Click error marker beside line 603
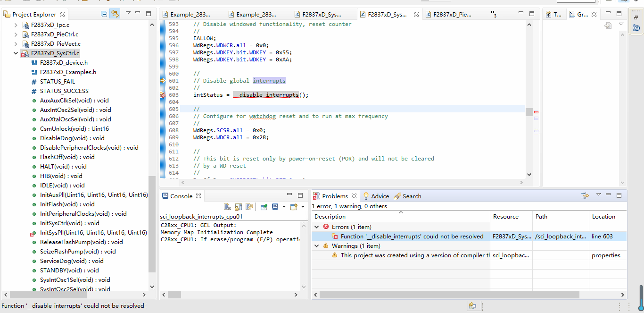644x313 pixels. point(163,95)
